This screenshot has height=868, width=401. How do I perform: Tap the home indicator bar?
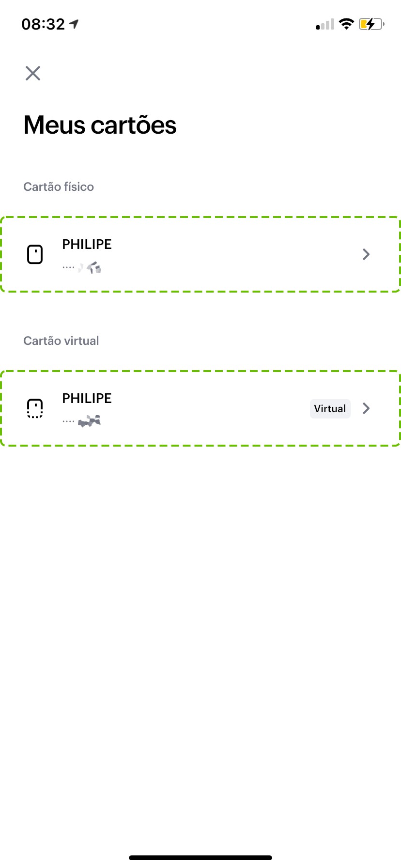(200, 858)
